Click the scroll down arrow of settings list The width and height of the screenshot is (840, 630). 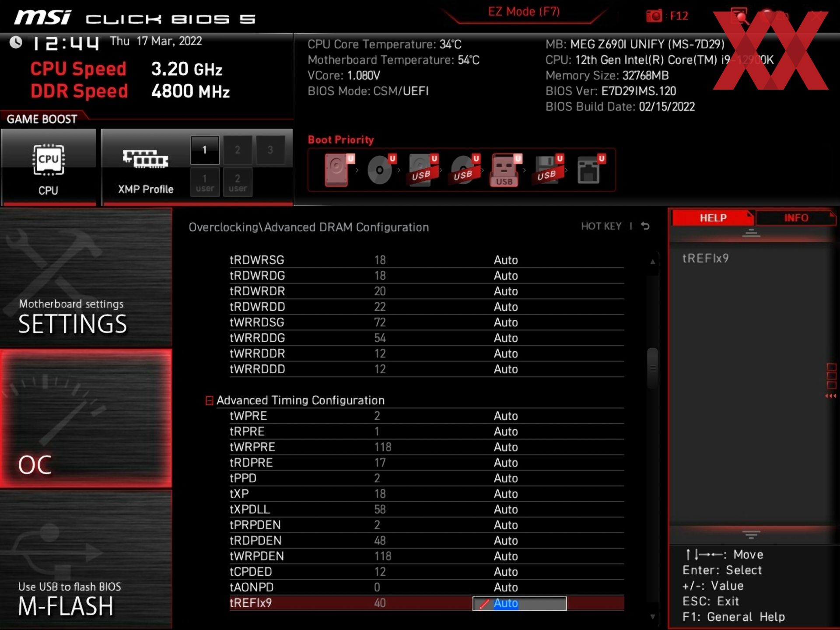point(652,617)
